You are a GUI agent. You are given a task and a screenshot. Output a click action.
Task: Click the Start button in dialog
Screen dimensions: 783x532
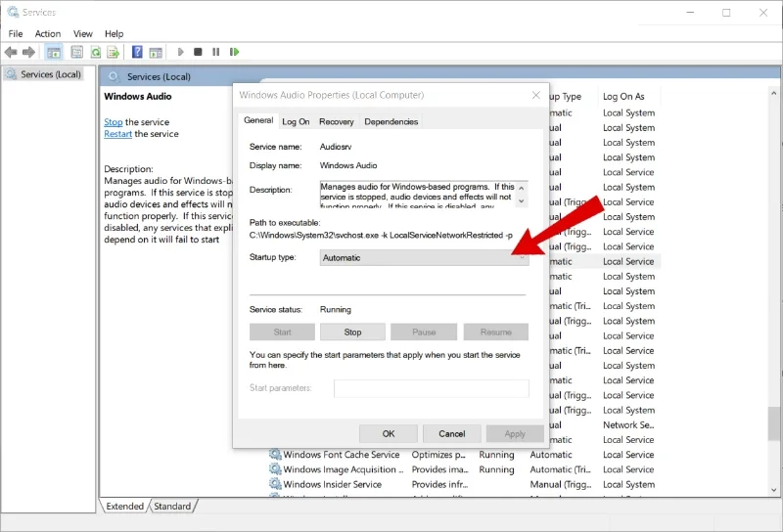click(282, 332)
